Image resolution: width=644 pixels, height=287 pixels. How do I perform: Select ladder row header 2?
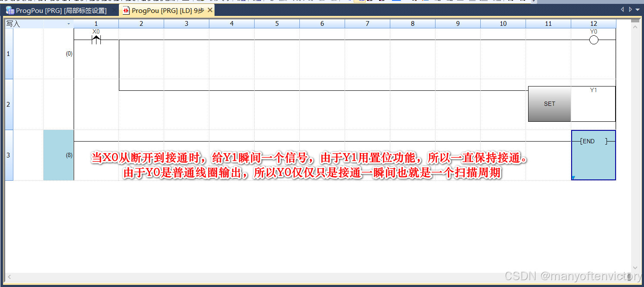9,105
